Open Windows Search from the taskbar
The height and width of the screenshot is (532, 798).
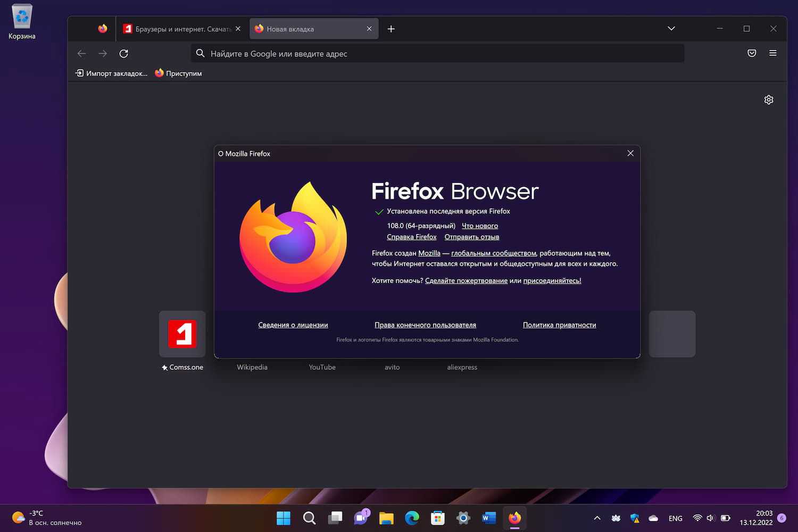pyautogui.click(x=309, y=518)
